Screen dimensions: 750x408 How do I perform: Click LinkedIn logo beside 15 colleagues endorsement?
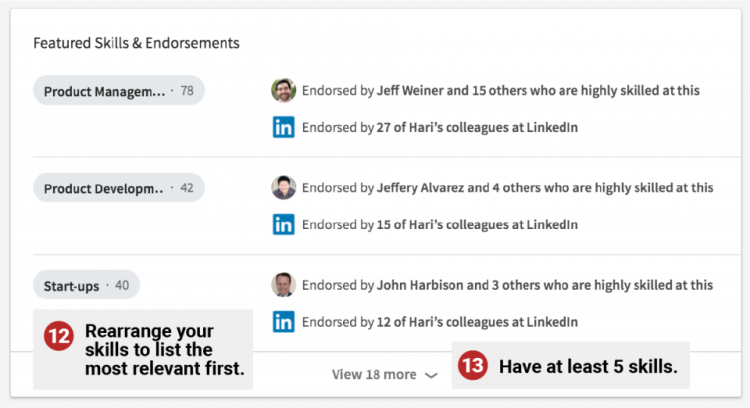(x=283, y=224)
